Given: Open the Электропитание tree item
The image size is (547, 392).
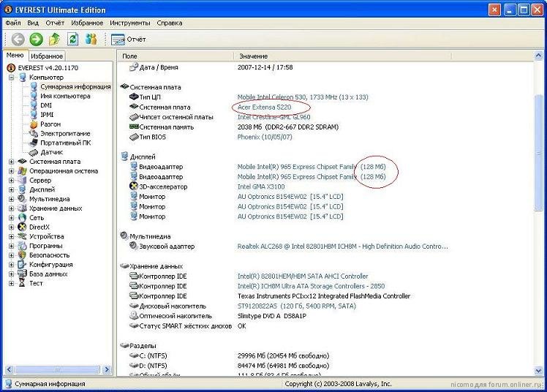Looking at the screenshot, I should (x=65, y=134).
